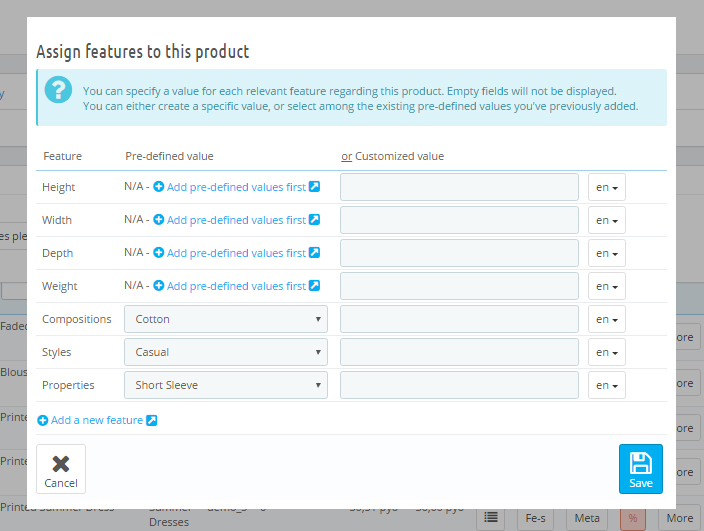Click plus icon beside Add a new feature
Screen dimensions: 704x531
[x=43, y=420]
